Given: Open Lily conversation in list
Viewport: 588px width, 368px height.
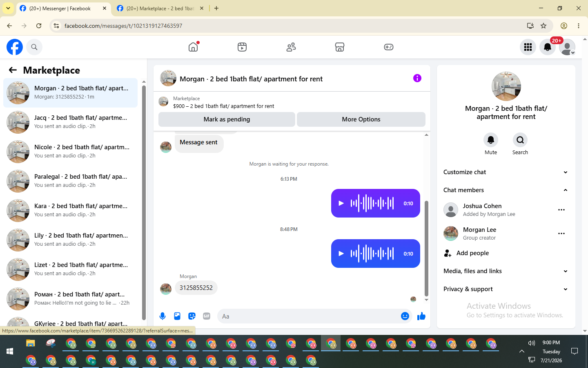Looking at the screenshot, I should tap(70, 240).
